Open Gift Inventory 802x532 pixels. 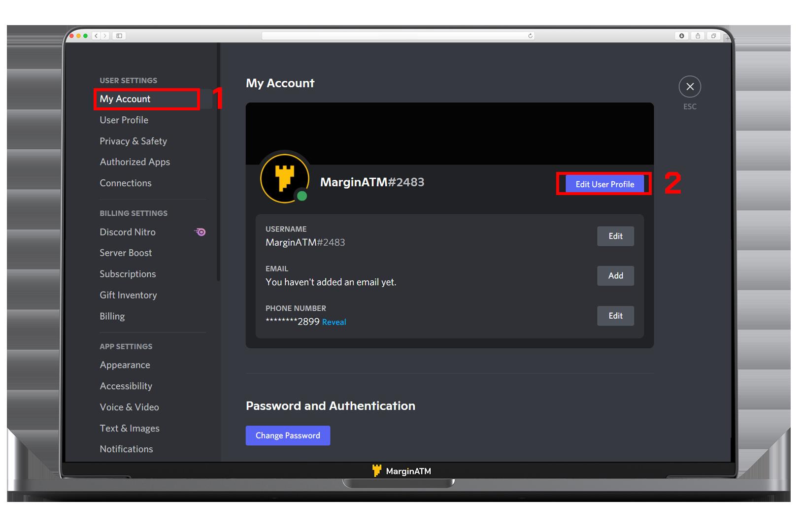click(128, 295)
